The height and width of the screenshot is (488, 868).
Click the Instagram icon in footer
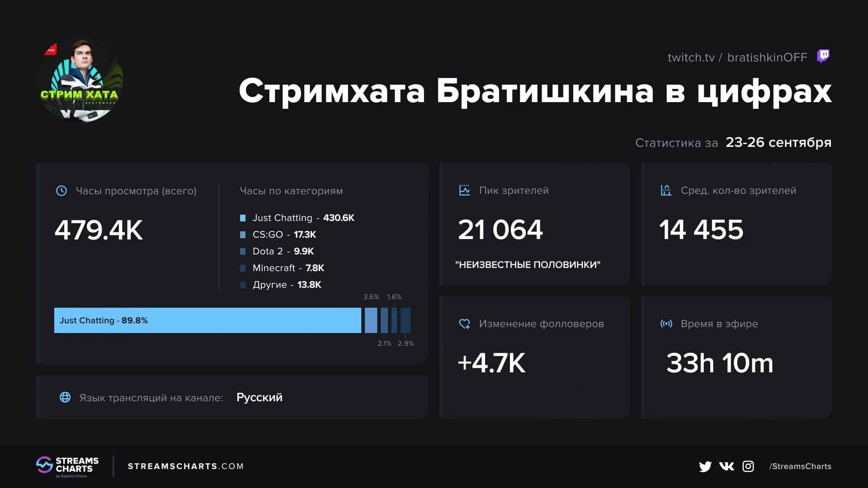coord(748,466)
